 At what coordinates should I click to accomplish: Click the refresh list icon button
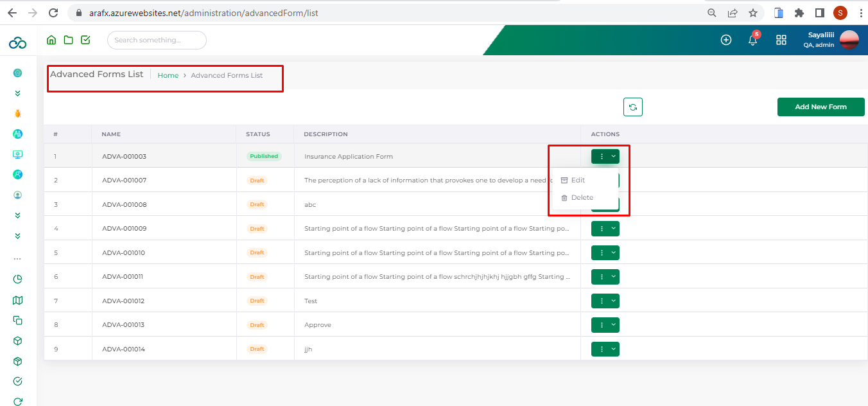click(x=632, y=107)
